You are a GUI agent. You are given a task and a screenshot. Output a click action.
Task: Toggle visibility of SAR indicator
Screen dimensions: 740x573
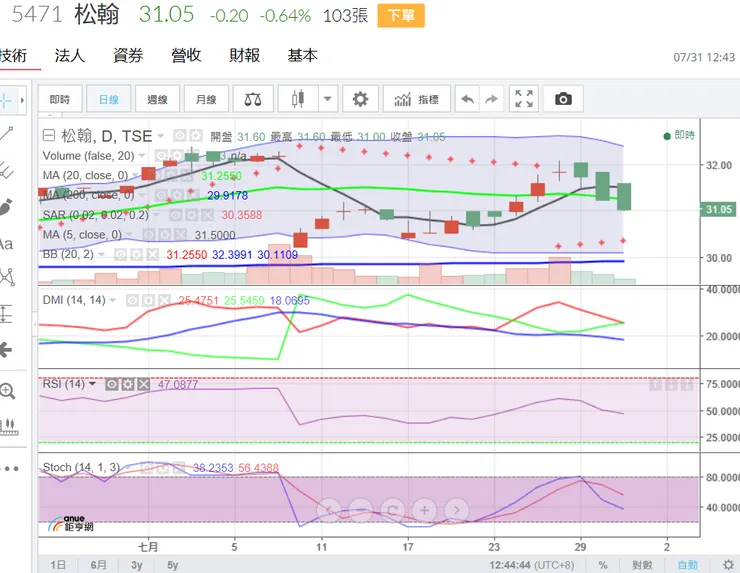(176, 215)
